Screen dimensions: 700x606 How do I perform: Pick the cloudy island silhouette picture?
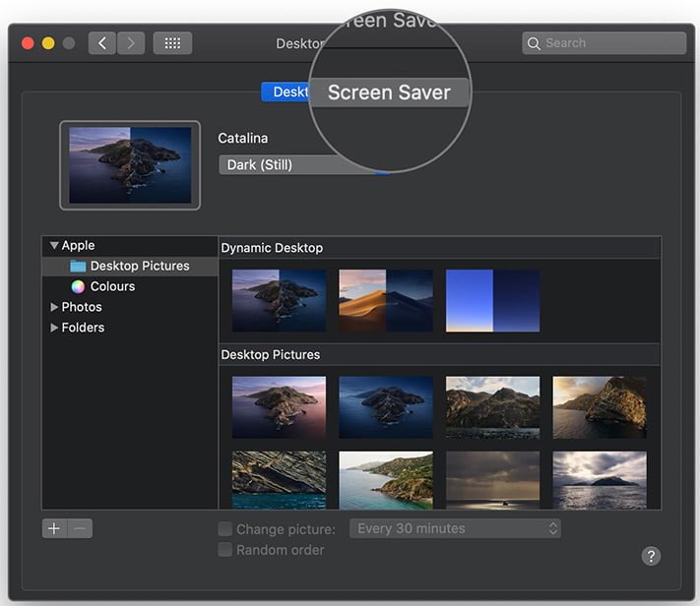(x=600, y=480)
